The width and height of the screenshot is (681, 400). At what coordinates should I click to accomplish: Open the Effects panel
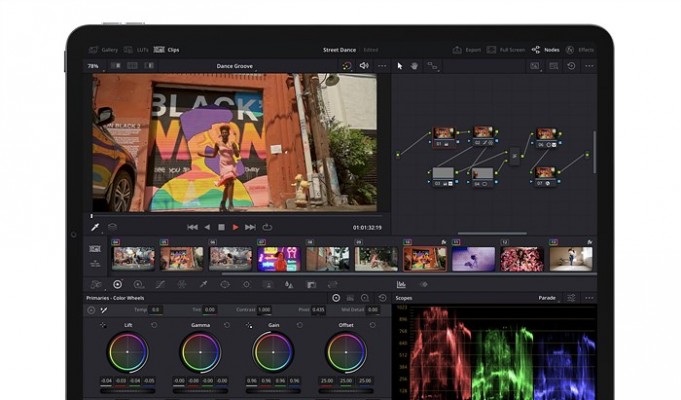pos(580,50)
